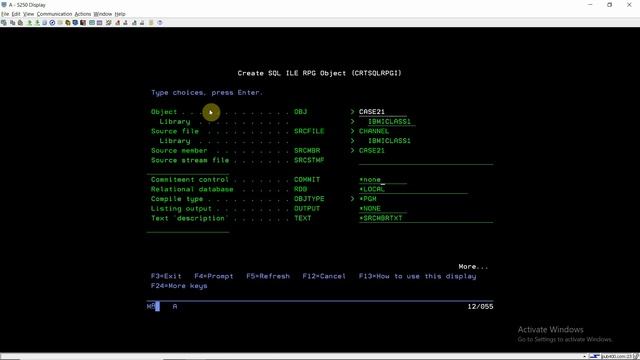
Task: Click the dark red square toolbar icon
Action: point(83,23)
